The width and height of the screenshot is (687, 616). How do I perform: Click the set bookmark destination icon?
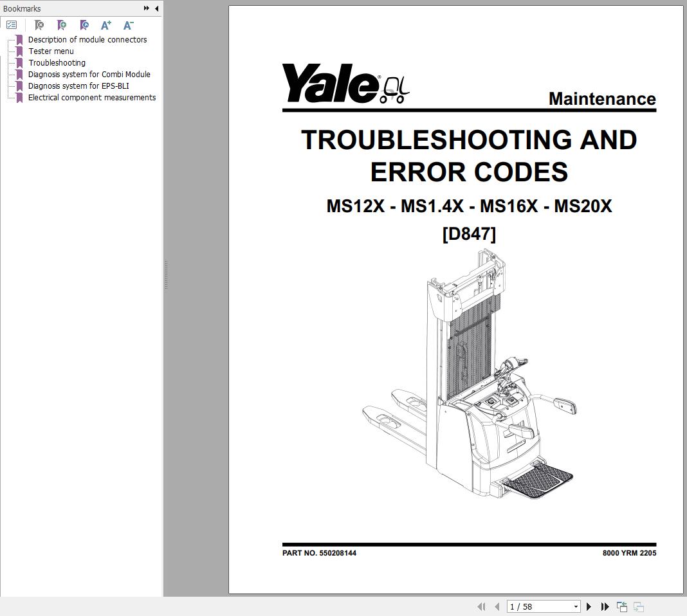(84, 25)
